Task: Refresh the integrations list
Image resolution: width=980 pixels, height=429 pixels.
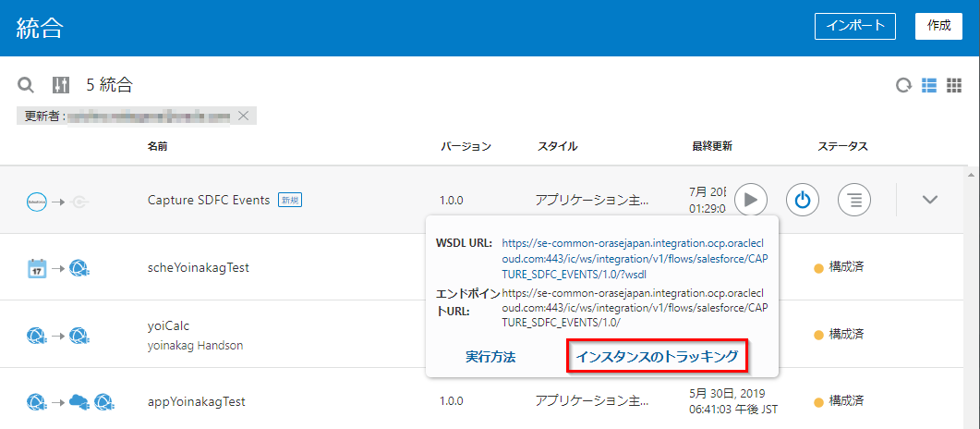Action: [x=902, y=86]
